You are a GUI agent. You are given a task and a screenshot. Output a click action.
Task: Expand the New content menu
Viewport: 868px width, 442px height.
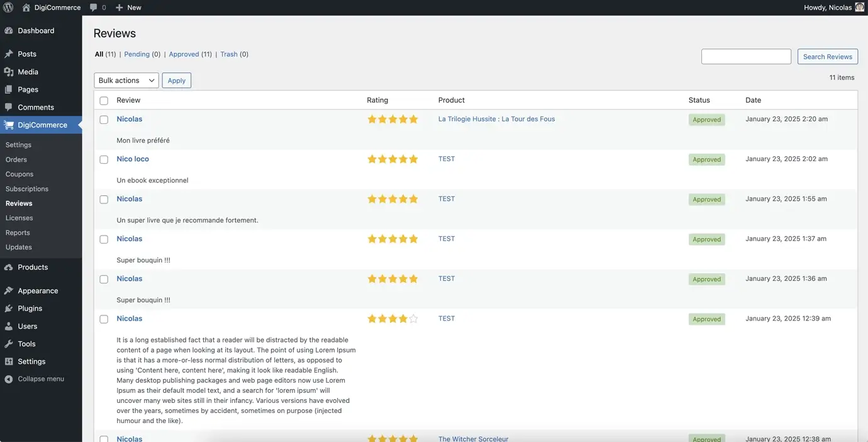(x=129, y=8)
